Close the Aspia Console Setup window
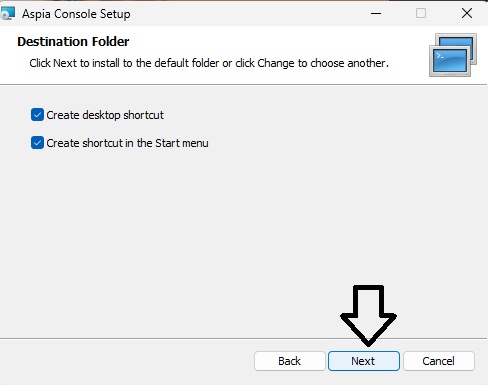 tap(467, 13)
